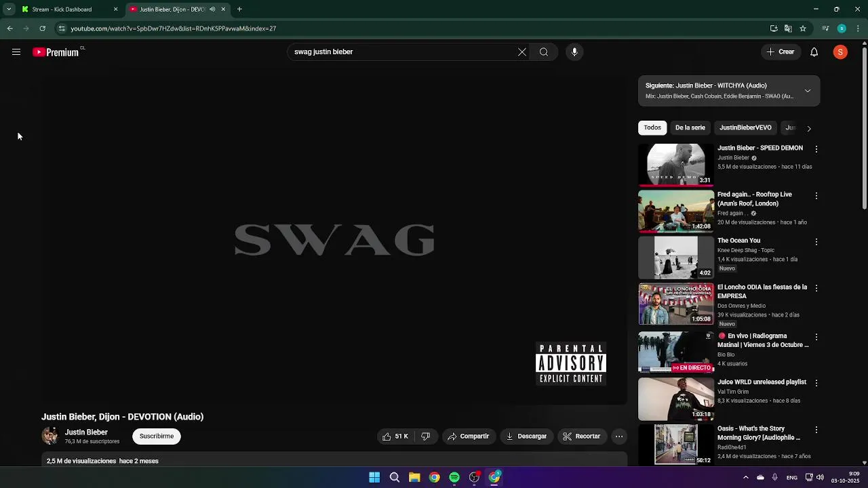
Task: Clear the search query with the X
Action: (x=522, y=52)
